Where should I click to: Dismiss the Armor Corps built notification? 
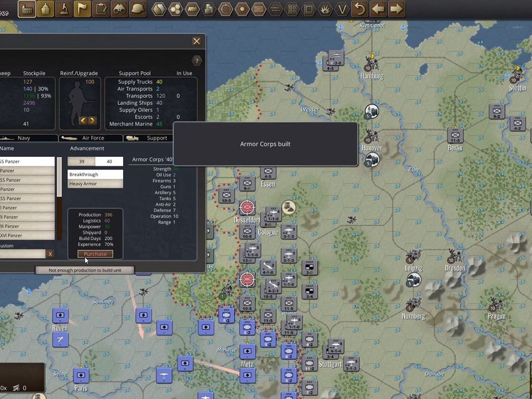pos(265,144)
